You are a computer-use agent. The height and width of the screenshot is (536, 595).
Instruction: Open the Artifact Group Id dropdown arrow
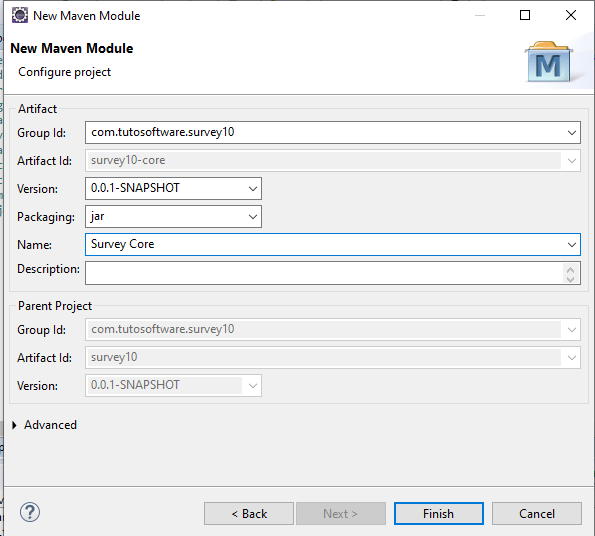coord(571,133)
